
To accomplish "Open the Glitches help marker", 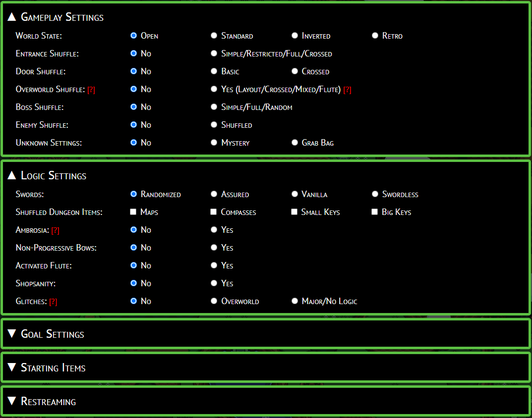I will [53, 302].
